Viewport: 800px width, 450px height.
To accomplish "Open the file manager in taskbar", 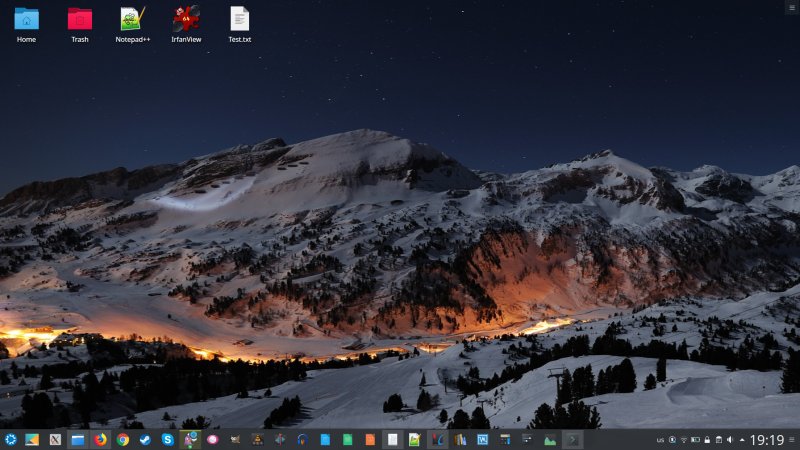I will 77,439.
